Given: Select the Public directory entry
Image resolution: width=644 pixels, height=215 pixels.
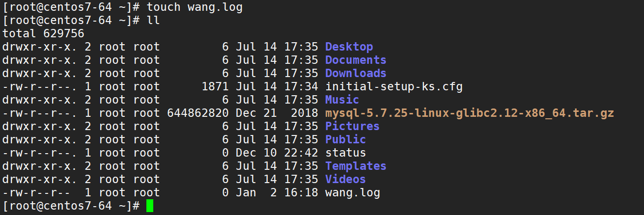Looking at the screenshot, I should coord(345,140).
